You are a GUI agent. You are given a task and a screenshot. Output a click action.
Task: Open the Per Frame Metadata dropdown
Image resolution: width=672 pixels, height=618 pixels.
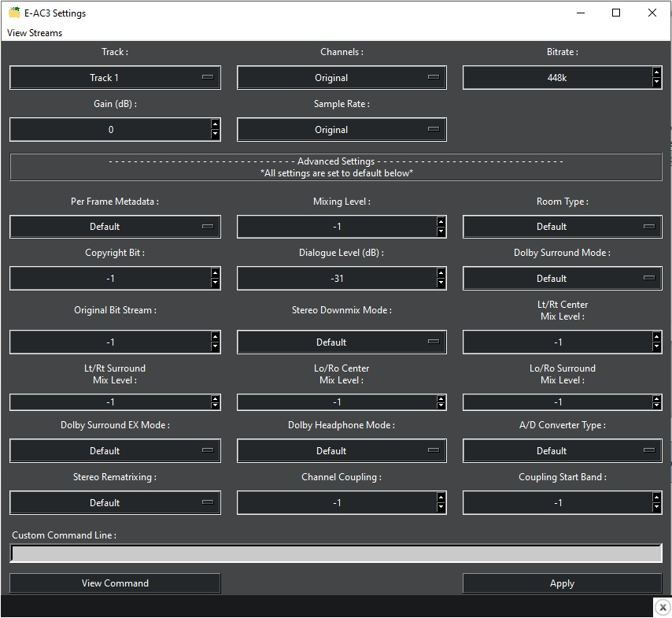click(x=115, y=227)
